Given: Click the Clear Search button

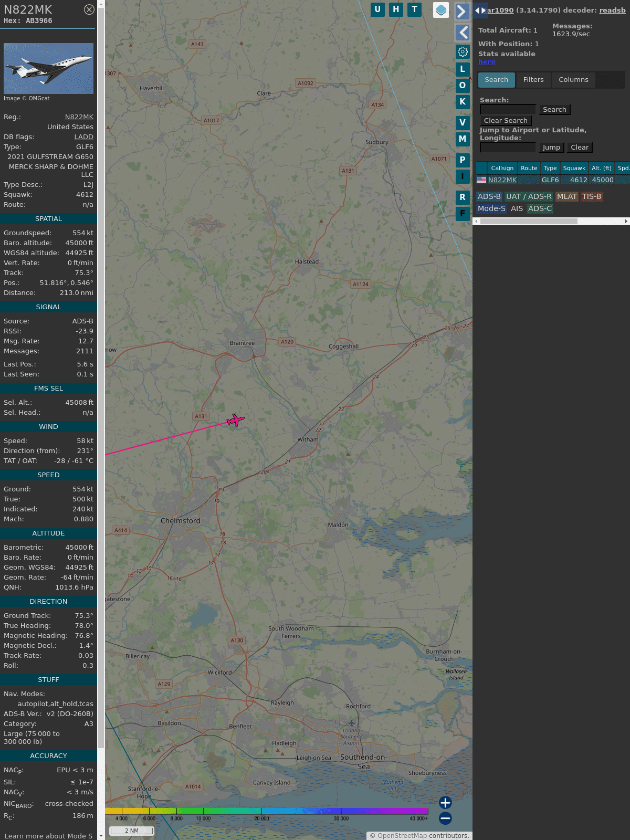Looking at the screenshot, I should [x=506, y=121].
